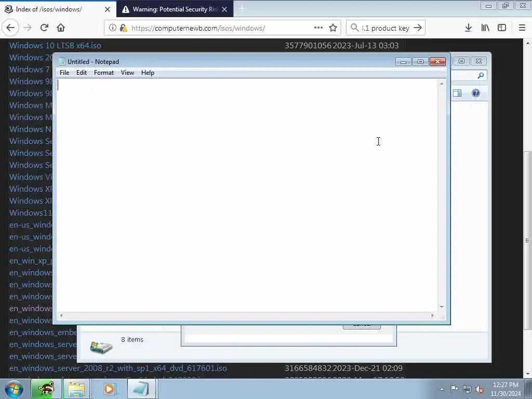Click the Notepad window resize grip
Screen dimensions: 532x399
[442, 316]
